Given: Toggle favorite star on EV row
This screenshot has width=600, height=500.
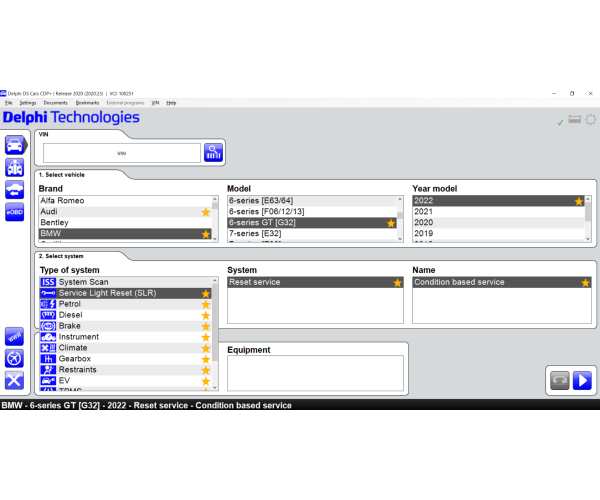Looking at the screenshot, I should tap(206, 381).
